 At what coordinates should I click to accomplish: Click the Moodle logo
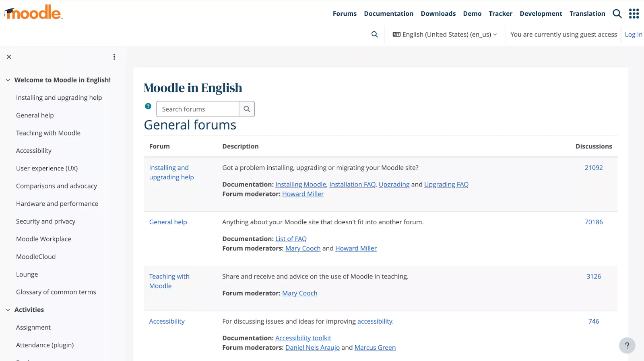pyautogui.click(x=34, y=12)
